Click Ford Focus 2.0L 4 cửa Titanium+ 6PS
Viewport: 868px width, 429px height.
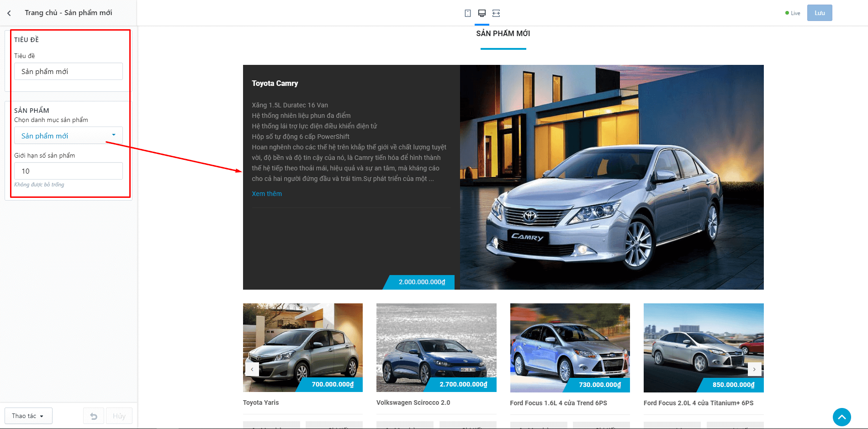click(699, 403)
